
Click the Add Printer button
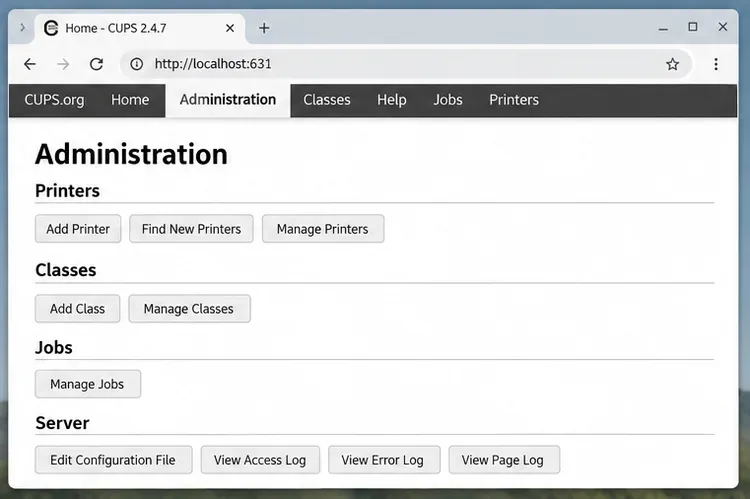pyautogui.click(x=78, y=229)
